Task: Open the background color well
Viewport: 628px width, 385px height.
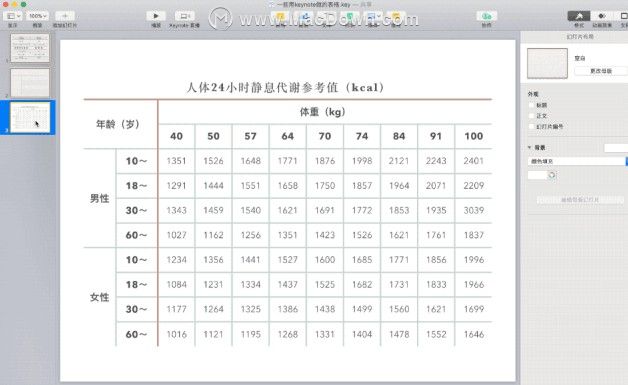Action: 537,175
